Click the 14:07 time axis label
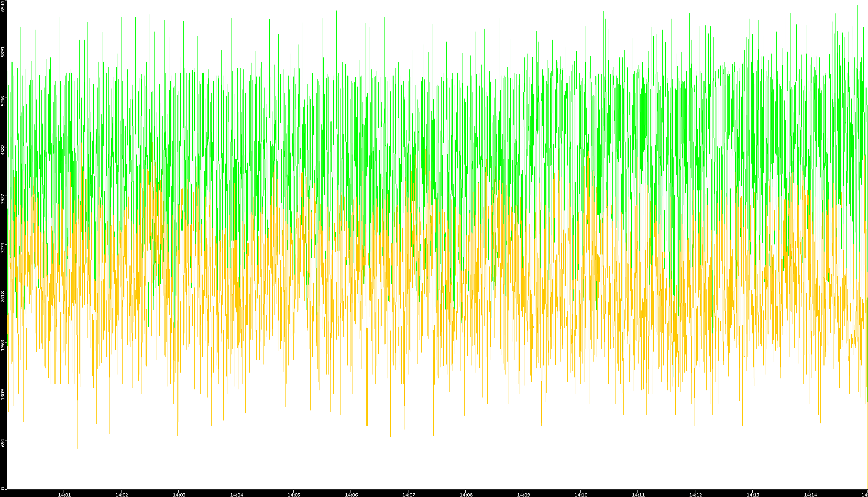Image resolution: width=868 pixels, height=497 pixels. [x=408, y=494]
